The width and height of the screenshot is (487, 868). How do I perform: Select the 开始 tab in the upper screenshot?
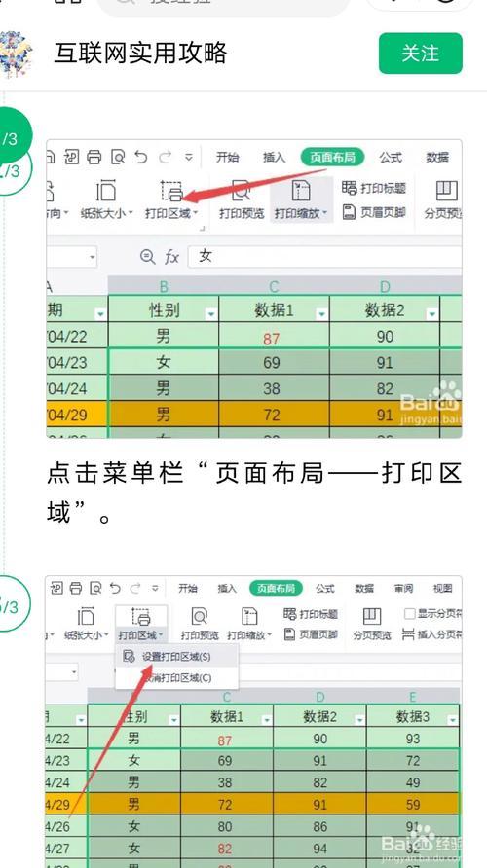227,158
